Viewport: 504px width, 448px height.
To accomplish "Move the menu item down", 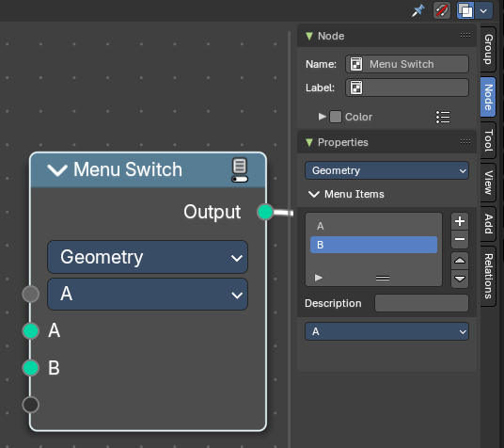I will tap(460, 279).
